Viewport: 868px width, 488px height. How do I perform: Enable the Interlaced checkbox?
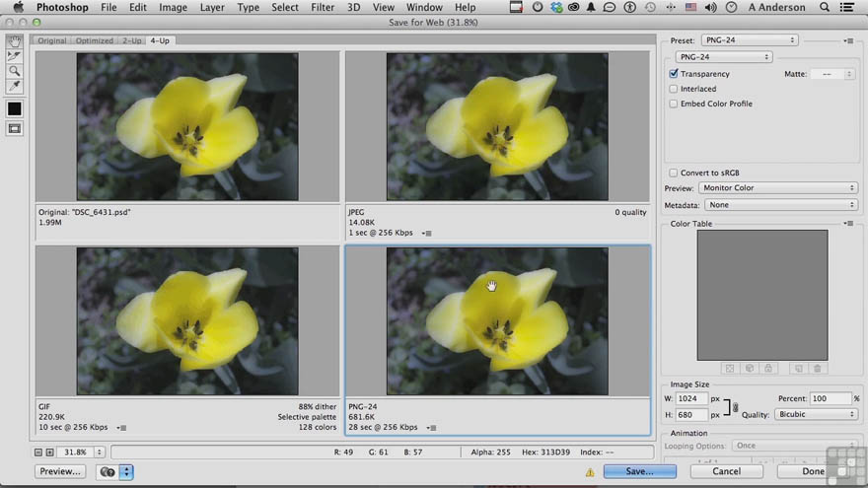pyautogui.click(x=673, y=89)
